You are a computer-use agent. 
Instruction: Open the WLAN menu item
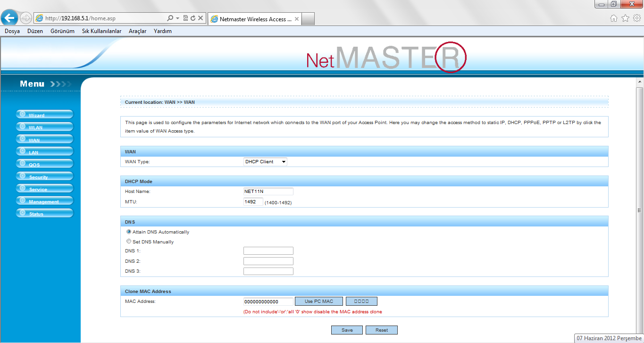[45, 127]
